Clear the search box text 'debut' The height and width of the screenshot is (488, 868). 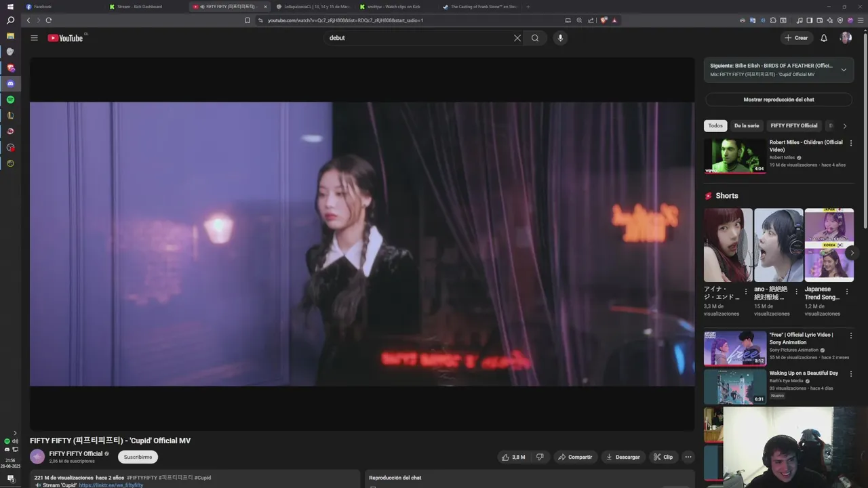click(x=517, y=38)
